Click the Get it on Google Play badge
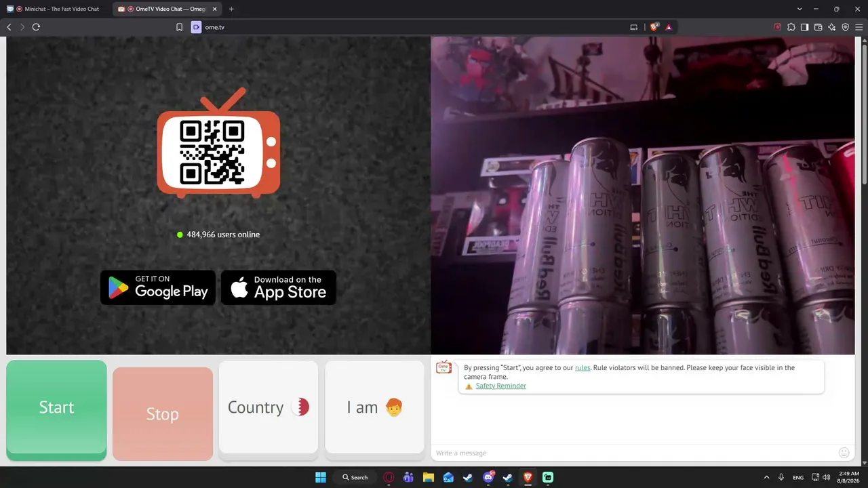 tap(158, 287)
